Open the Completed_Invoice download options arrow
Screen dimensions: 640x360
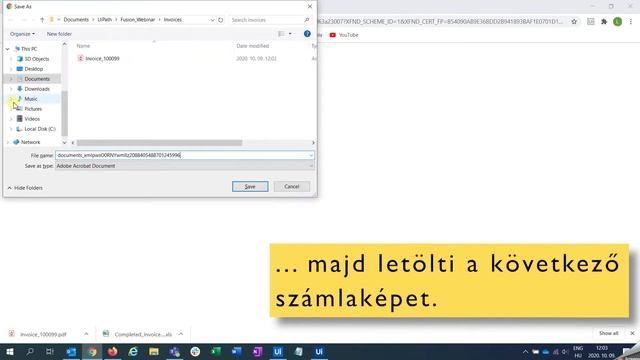click(x=181, y=334)
